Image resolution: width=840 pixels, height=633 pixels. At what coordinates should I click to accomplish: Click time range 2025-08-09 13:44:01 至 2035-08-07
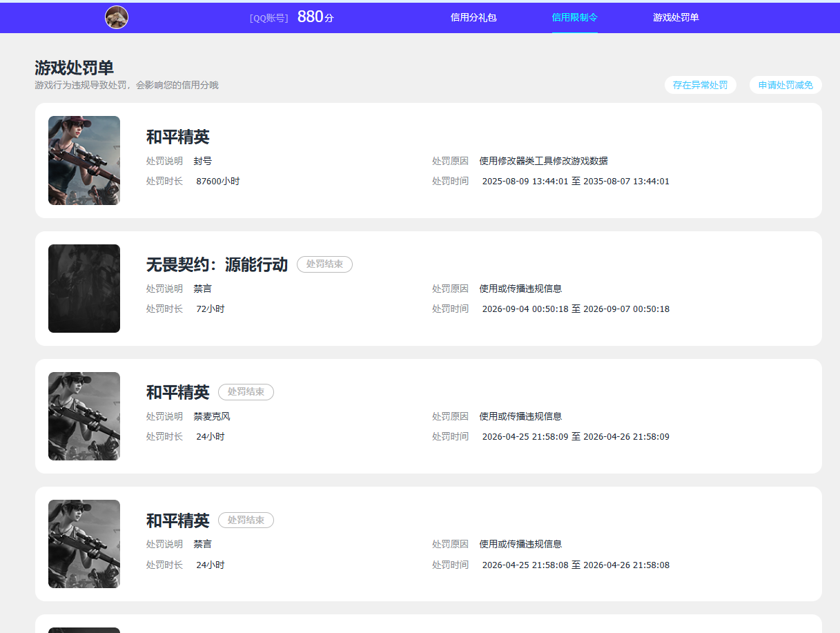576,182
